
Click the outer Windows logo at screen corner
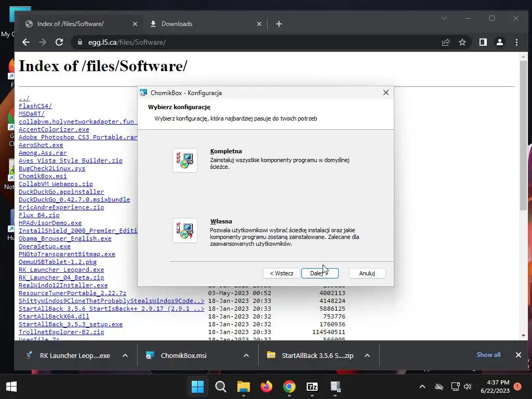pos(11,387)
